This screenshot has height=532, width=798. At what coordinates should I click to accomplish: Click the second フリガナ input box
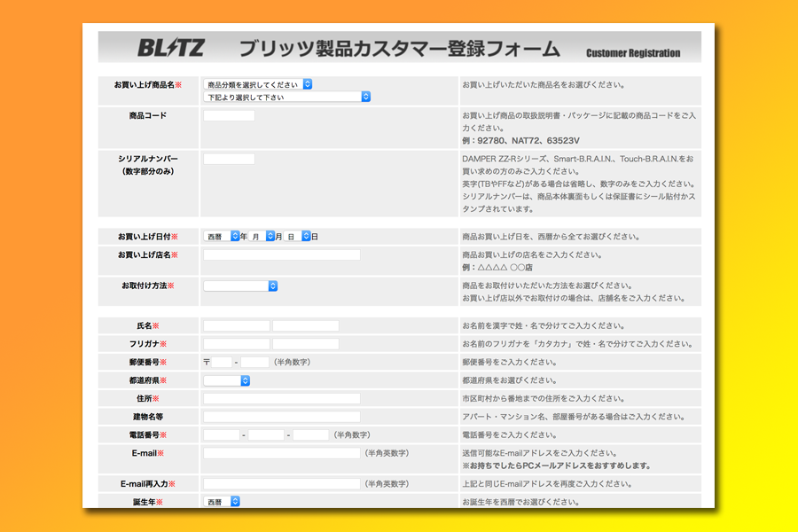coord(306,344)
